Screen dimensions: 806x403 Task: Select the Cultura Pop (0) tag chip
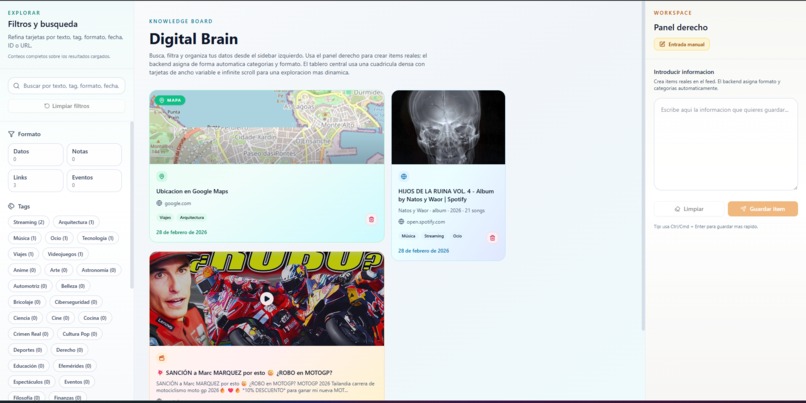pyautogui.click(x=80, y=334)
